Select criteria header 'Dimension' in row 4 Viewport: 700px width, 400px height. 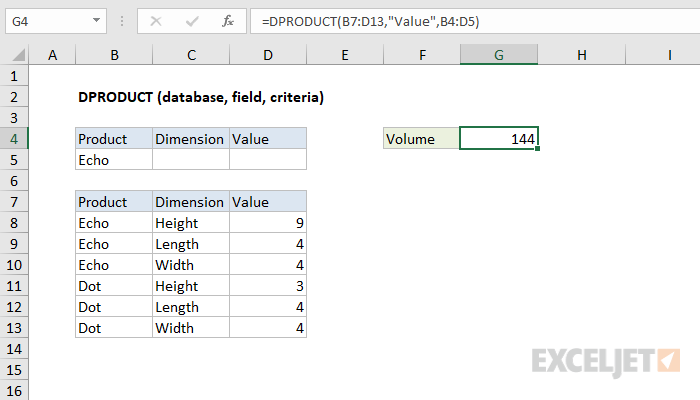(x=191, y=139)
